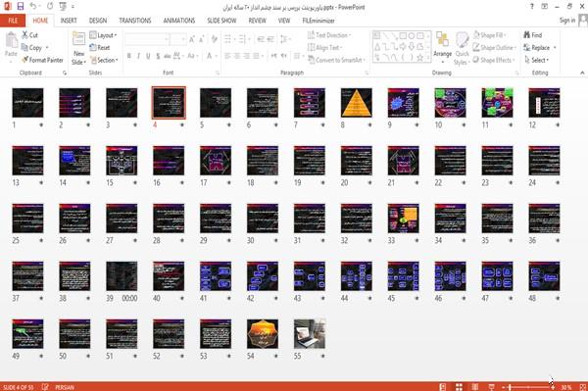
Task: Open the Shape Effects dropdown
Action: pos(494,60)
